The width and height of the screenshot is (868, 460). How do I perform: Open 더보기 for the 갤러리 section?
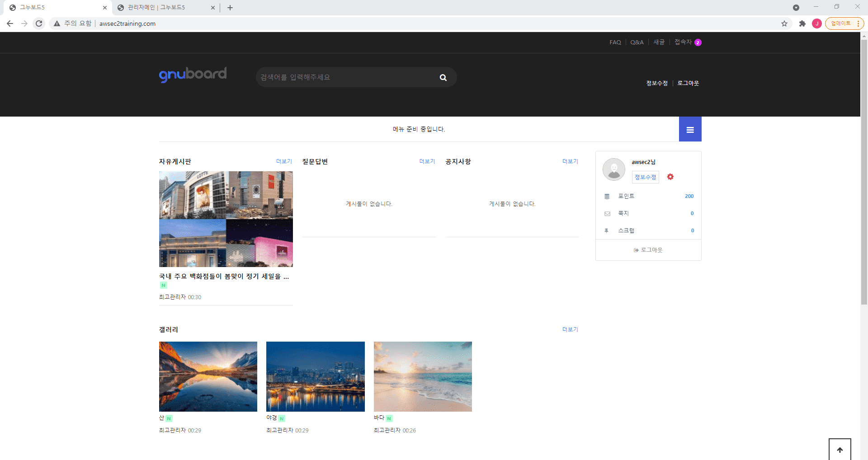click(570, 329)
